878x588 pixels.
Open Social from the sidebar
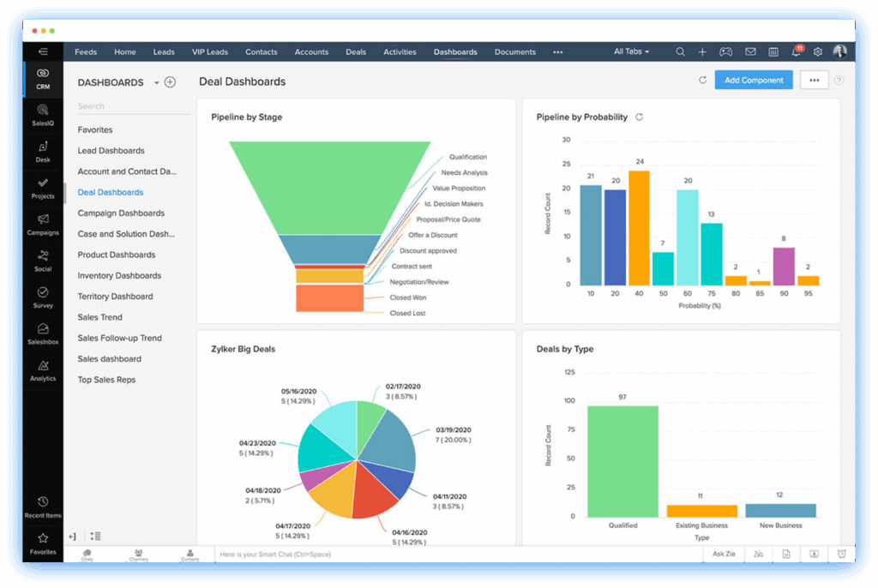[x=43, y=261]
